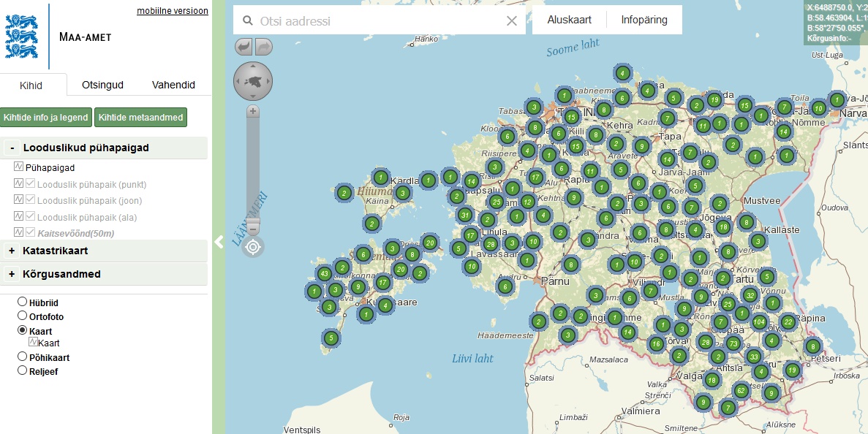The image size is (868, 434).
Task: Click the previous map view arrow
Action: point(244,47)
